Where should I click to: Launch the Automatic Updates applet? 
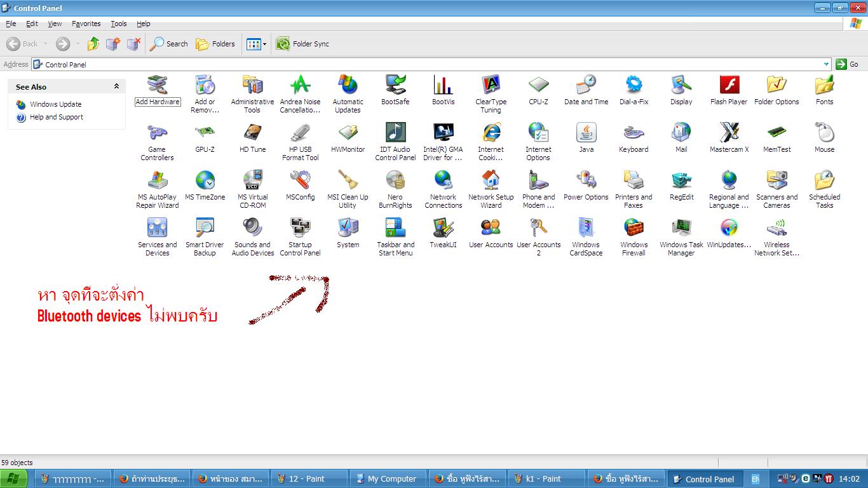click(x=348, y=95)
